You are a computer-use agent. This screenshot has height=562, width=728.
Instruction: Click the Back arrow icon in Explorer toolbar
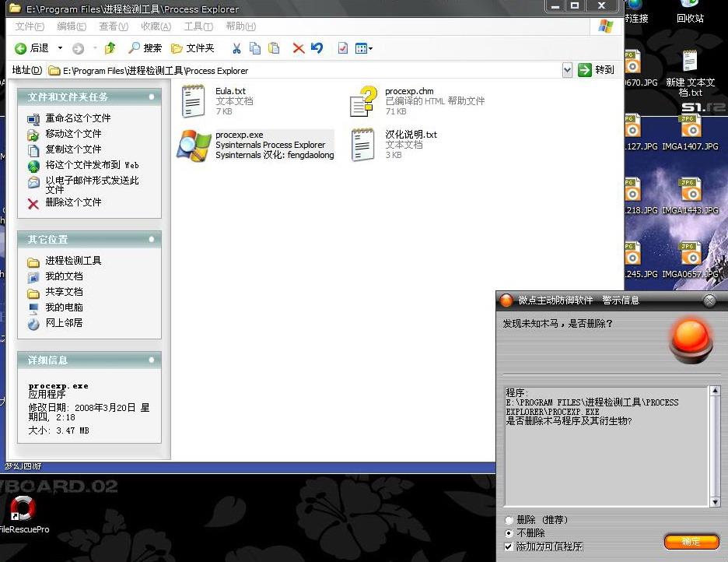pos(20,48)
